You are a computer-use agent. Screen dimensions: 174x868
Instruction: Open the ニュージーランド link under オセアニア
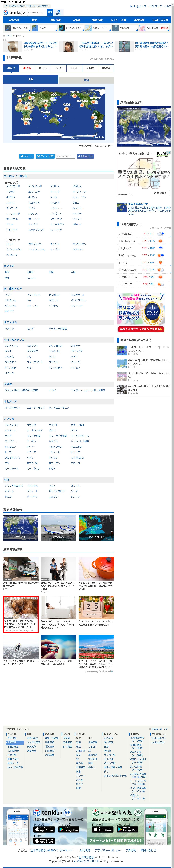(x=36, y=408)
